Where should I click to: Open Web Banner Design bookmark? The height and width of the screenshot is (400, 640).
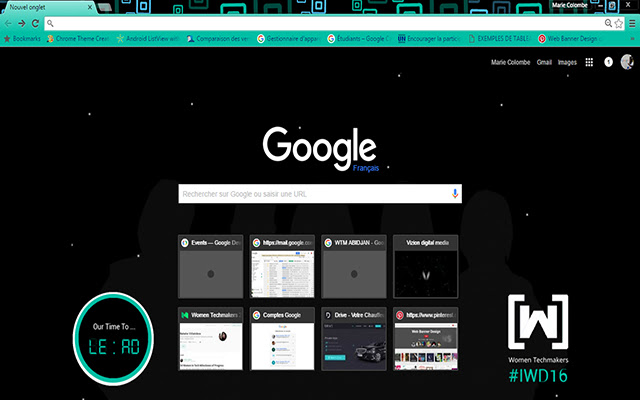570,39
